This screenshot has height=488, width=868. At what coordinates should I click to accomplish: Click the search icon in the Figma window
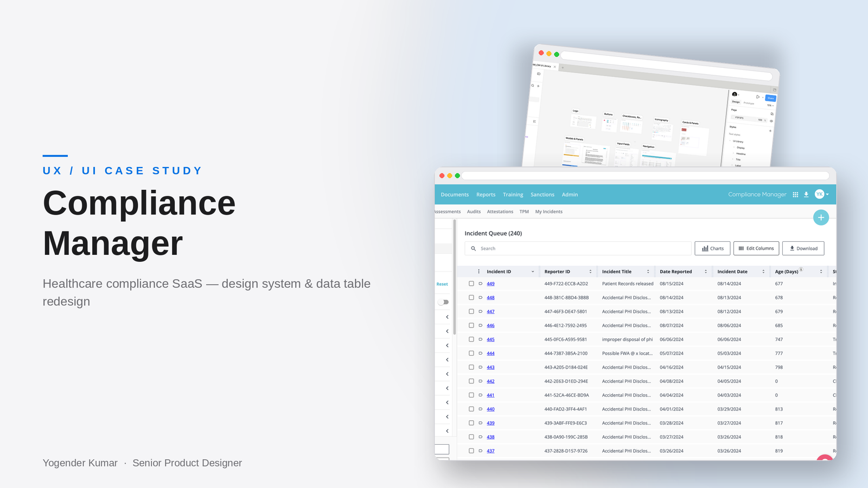[x=533, y=85]
